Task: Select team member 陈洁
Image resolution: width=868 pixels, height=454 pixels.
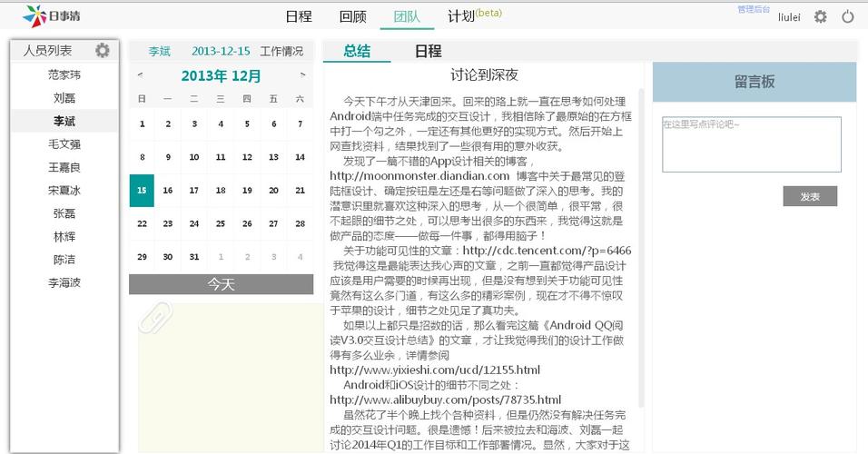Action: 64,259
